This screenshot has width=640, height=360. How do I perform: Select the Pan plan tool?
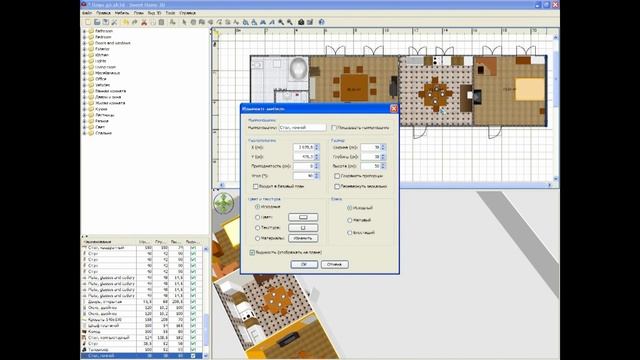pyautogui.click(x=193, y=22)
